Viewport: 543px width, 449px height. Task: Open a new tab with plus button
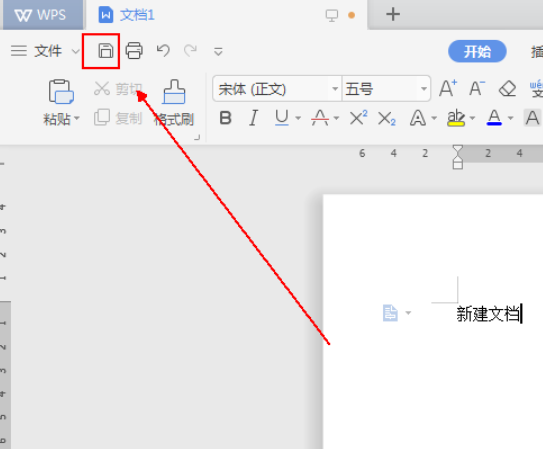tap(393, 15)
